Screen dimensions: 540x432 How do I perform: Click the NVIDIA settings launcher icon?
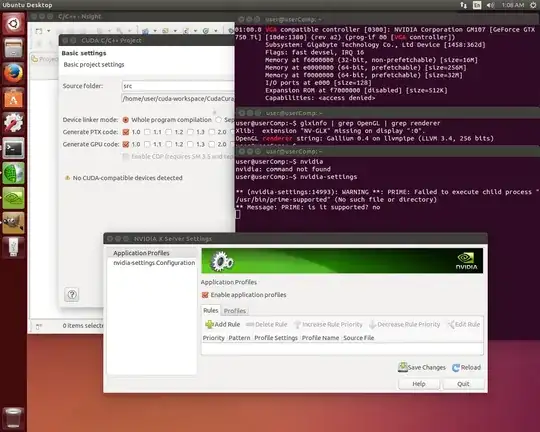pos(13,198)
